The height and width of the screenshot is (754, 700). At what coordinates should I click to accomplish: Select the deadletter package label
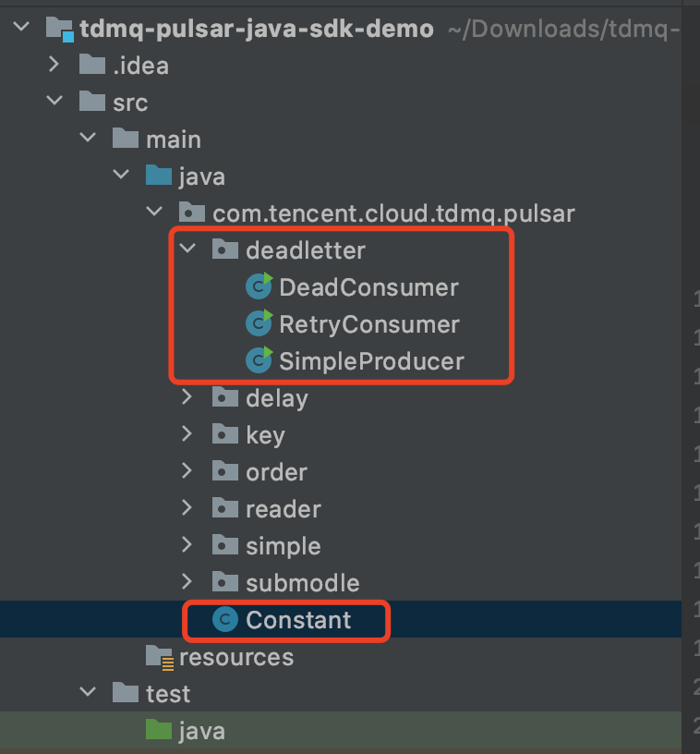pos(306,250)
